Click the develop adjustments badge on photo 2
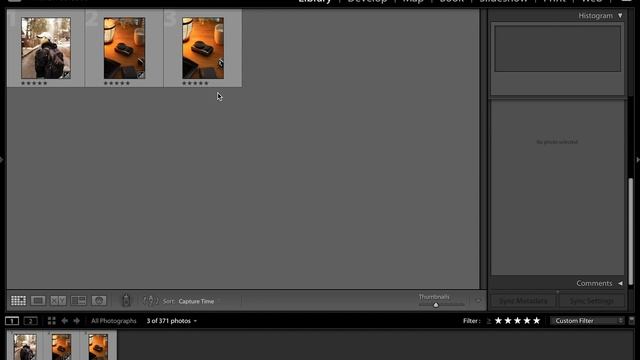 (x=141, y=75)
